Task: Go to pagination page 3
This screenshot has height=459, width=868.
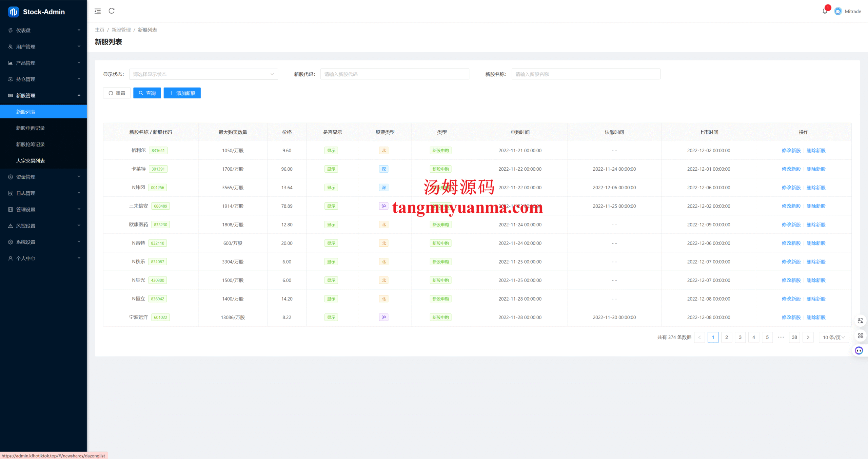Action: 740,337
